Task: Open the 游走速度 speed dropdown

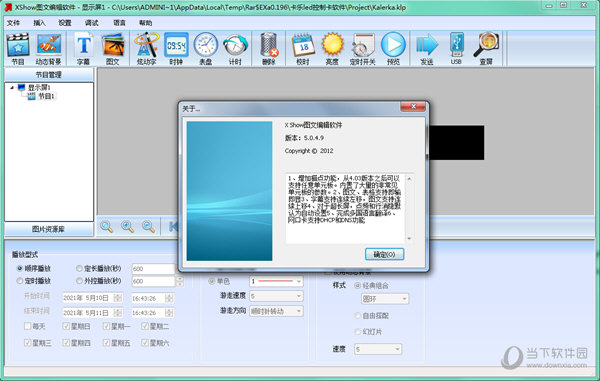Action: pyautogui.click(x=276, y=296)
